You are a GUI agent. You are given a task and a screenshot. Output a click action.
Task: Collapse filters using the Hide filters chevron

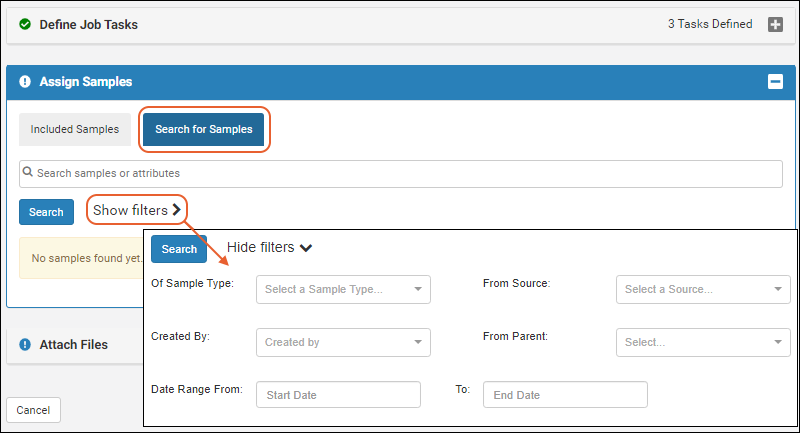[306, 248]
